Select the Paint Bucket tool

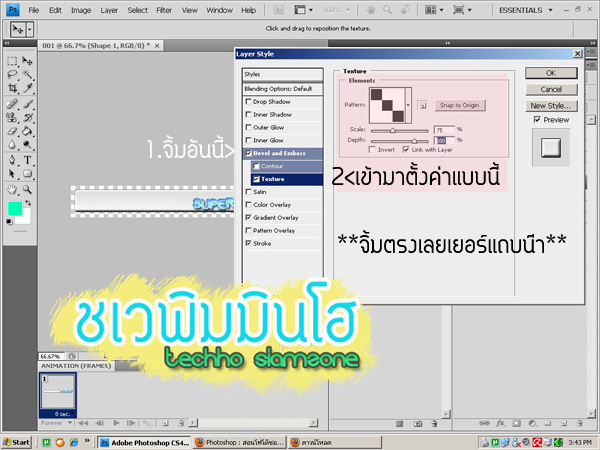click(x=27, y=131)
